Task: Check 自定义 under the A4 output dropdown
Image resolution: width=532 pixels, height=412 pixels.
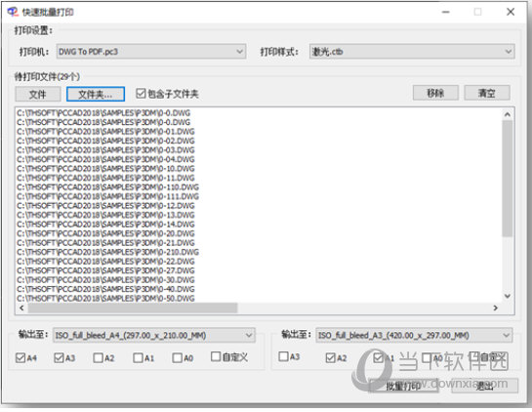Action: 216,356
